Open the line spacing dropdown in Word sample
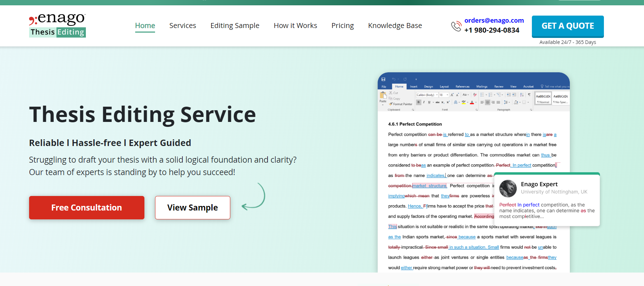The image size is (644, 286). (507, 102)
